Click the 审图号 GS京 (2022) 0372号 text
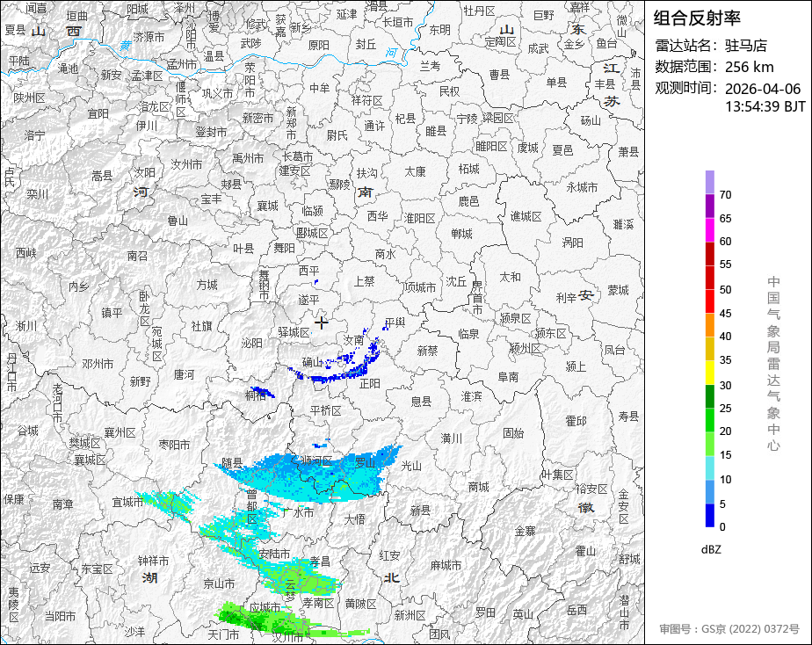812x645 pixels. click(x=729, y=629)
